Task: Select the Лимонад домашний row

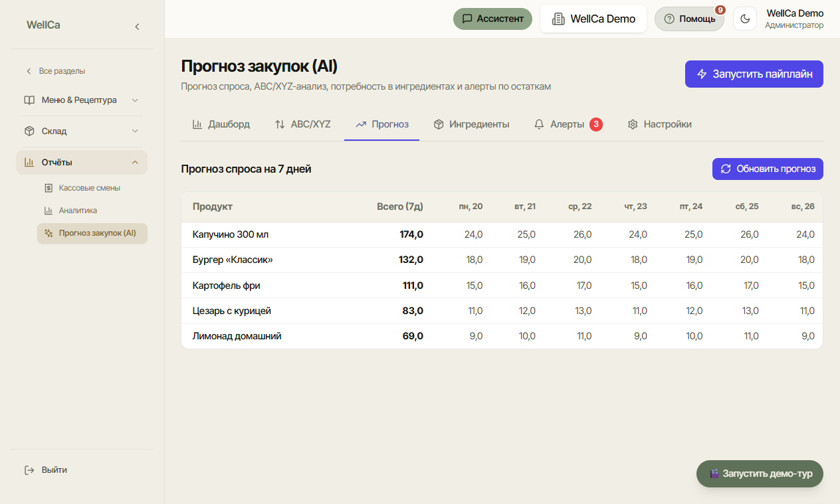Action: [502, 336]
